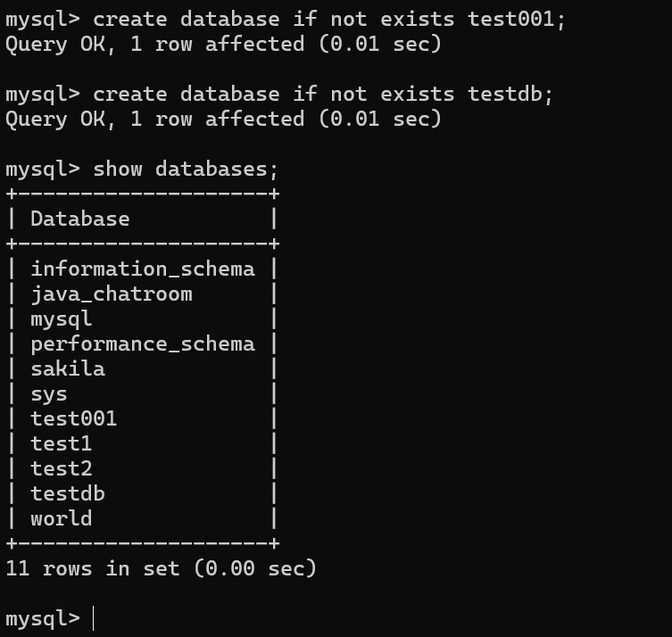
Task: Click the mysql entry in the database table
Action: (x=61, y=318)
